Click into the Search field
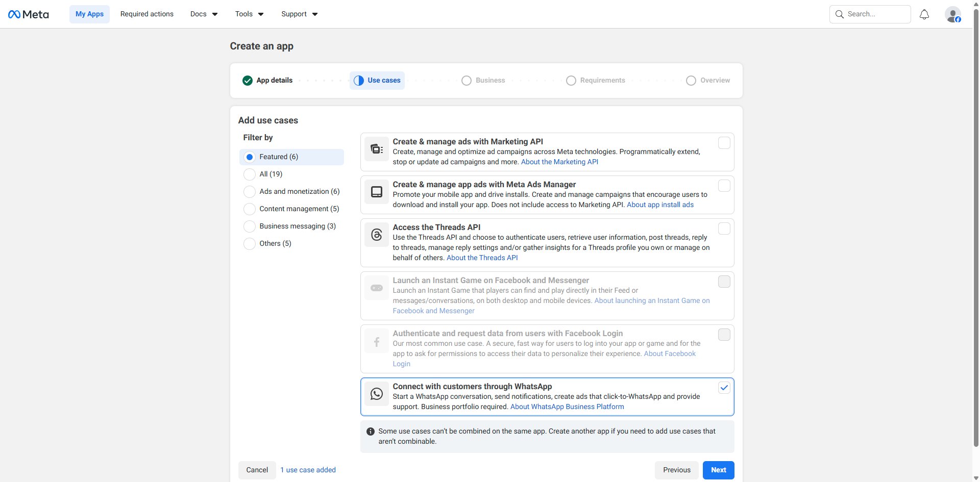Image resolution: width=980 pixels, height=482 pixels. (x=870, y=14)
